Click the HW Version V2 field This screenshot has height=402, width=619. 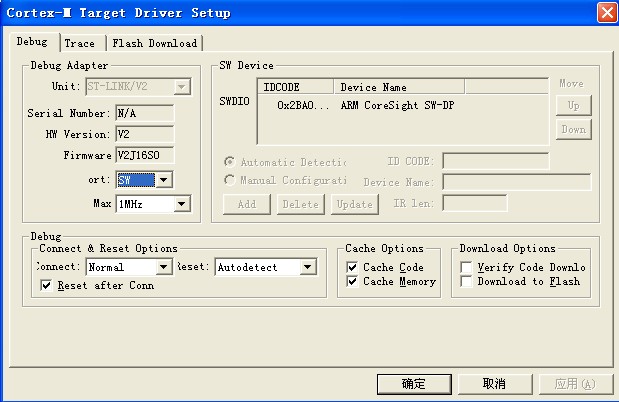[144, 134]
